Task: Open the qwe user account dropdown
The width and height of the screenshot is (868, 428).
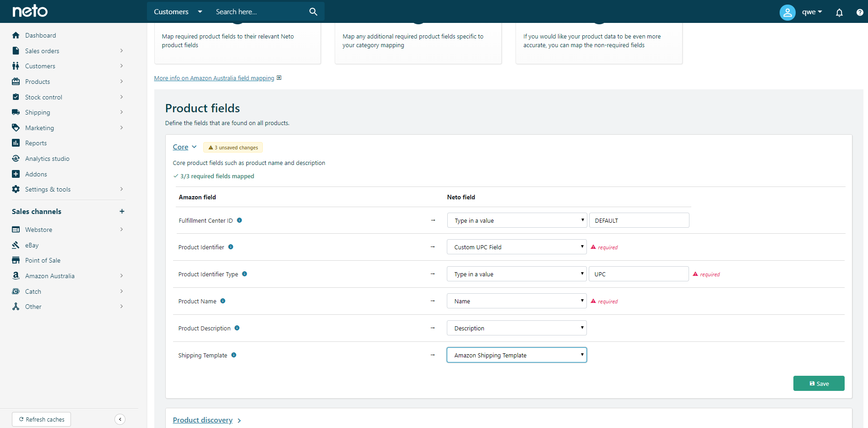Action: coord(812,12)
